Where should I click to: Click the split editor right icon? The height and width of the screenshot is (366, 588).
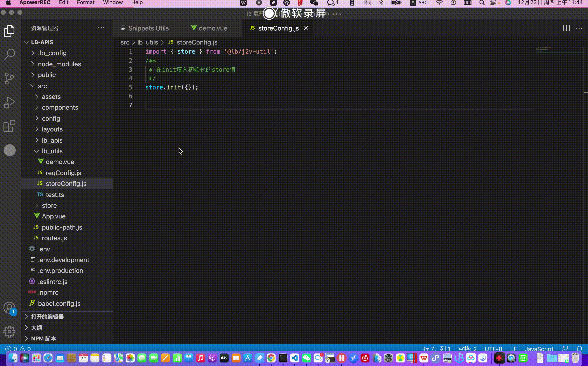tap(566, 28)
